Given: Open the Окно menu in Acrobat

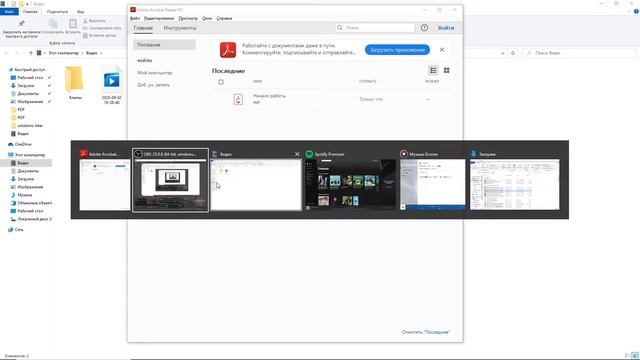Looking at the screenshot, I should (x=207, y=18).
